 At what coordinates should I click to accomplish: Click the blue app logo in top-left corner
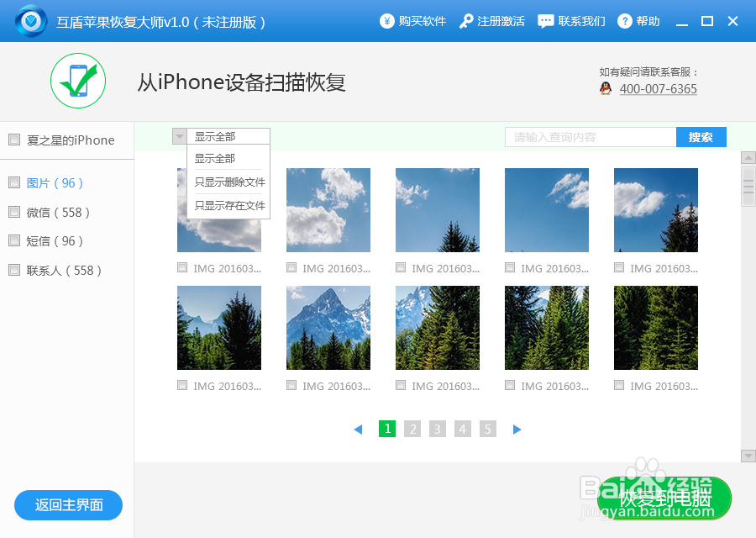point(30,20)
